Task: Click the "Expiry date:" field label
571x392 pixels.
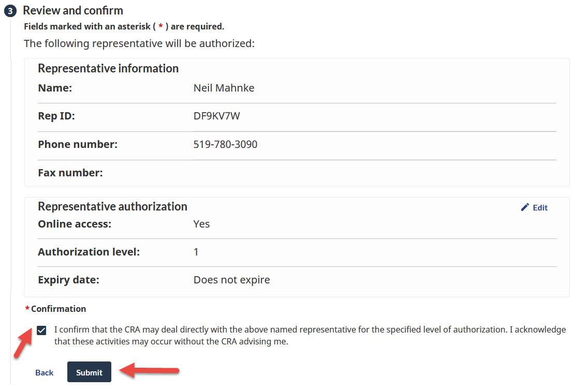Action: 68,280
